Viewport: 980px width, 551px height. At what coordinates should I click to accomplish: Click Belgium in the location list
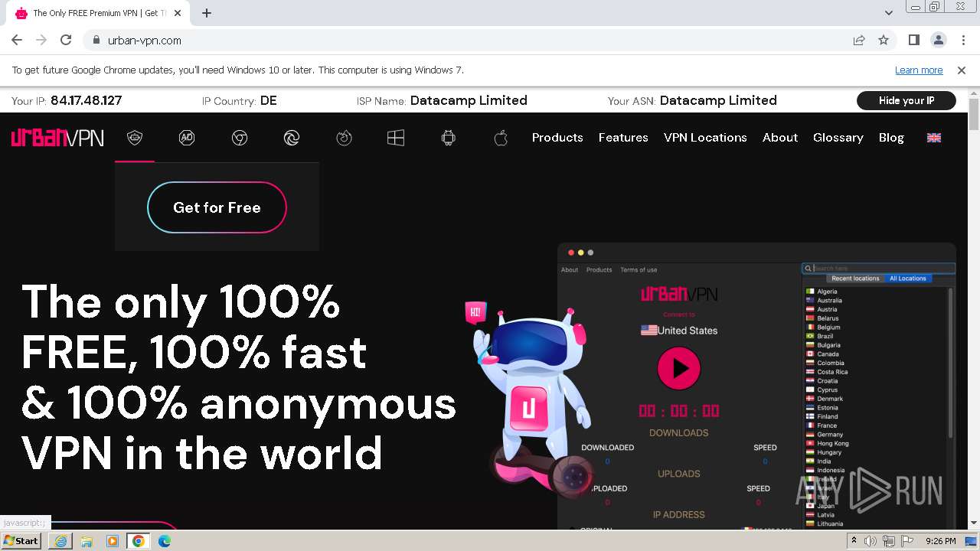(828, 328)
